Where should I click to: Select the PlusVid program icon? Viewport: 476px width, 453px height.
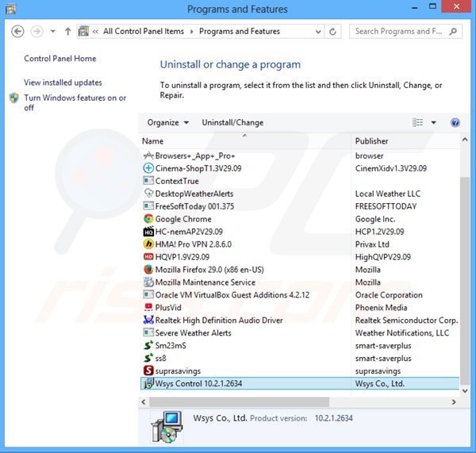(148, 308)
